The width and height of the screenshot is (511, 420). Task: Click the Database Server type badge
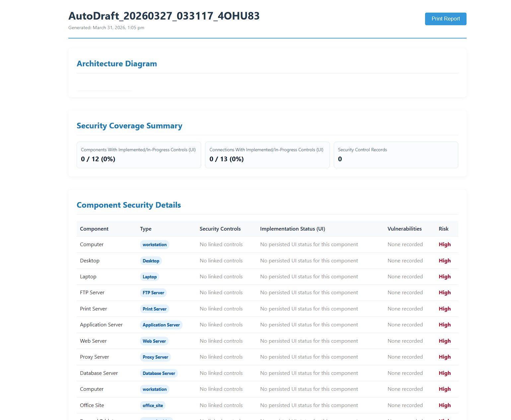159,373
